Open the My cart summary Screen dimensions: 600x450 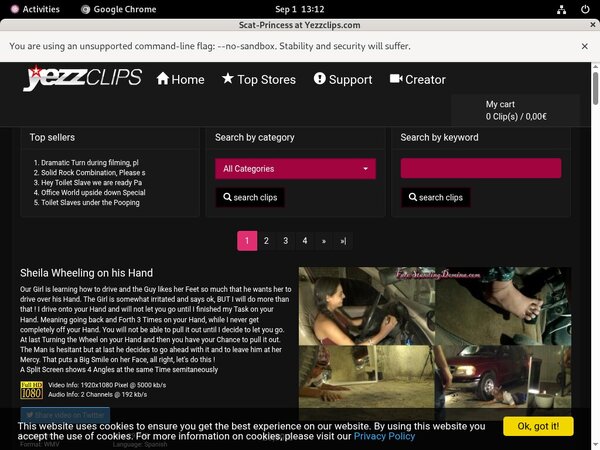(515, 110)
